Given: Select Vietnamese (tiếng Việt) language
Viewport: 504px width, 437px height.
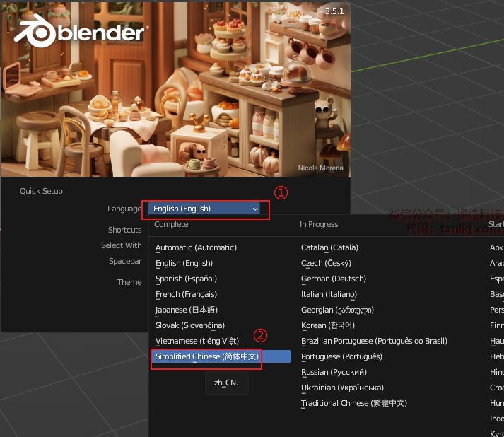Looking at the screenshot, I should click(x=197, y=341).
